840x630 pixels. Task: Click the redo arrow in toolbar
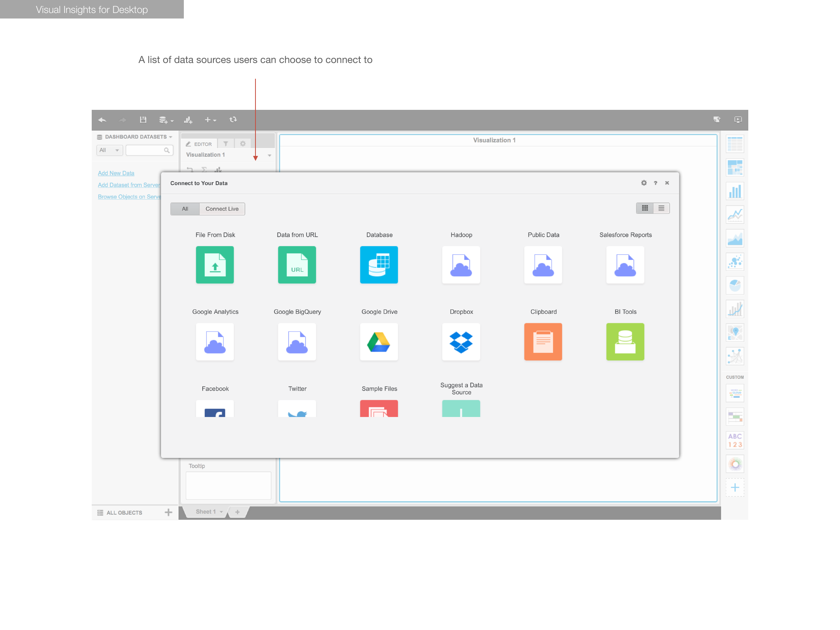coord(122,120)
